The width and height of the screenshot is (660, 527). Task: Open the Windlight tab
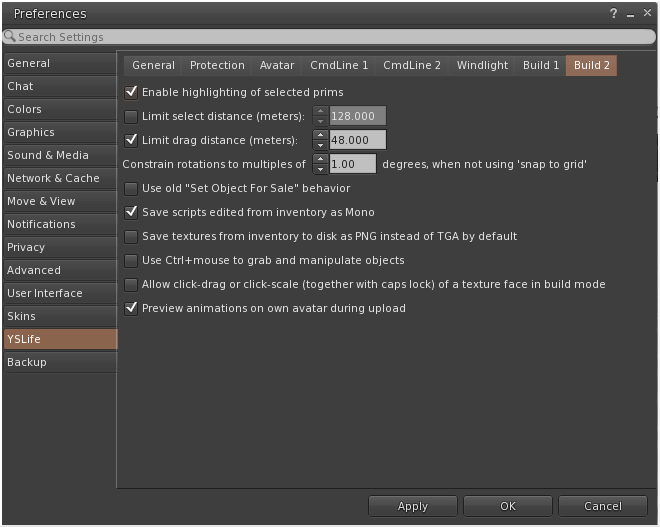pyautogui.click(x=482, y=65)
